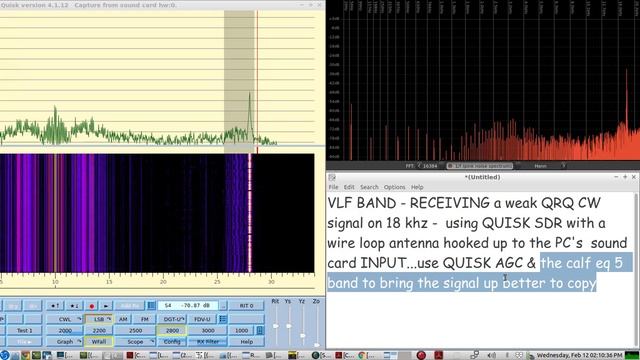Select the FDV-U mode button
Viewport: 640px width, 360px height.
[x=202, y=319]
